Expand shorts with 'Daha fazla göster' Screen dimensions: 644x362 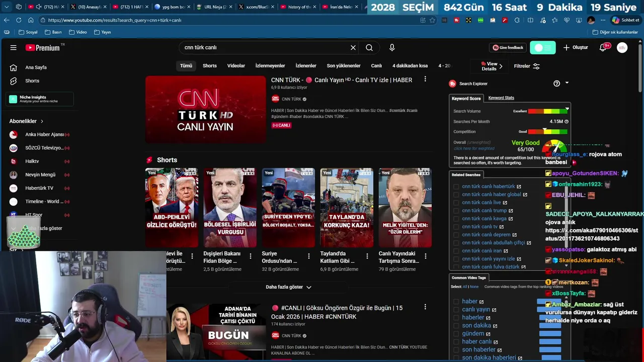[x=288, y=287]
